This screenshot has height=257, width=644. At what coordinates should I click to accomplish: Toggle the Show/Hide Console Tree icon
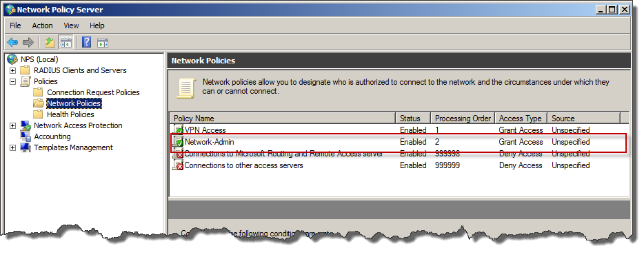pyautogui.click(x=66, y=42)
